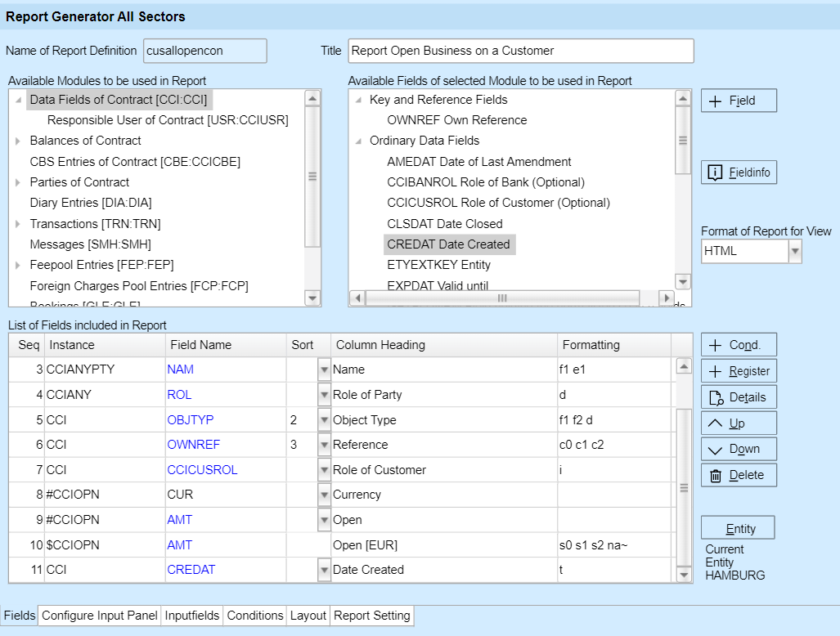Click report fields table scroll up arrow
840x636 pixels.
[x=684, y=367]
